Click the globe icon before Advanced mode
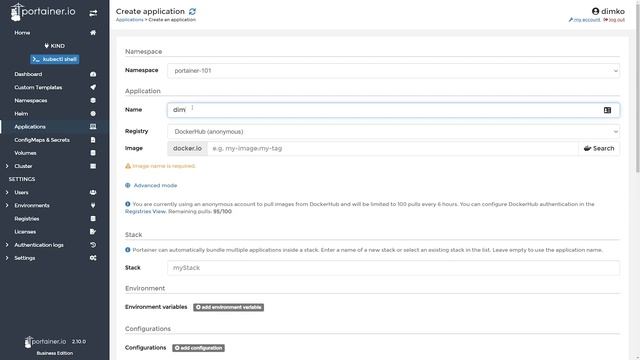 click(x=128, y=185)
